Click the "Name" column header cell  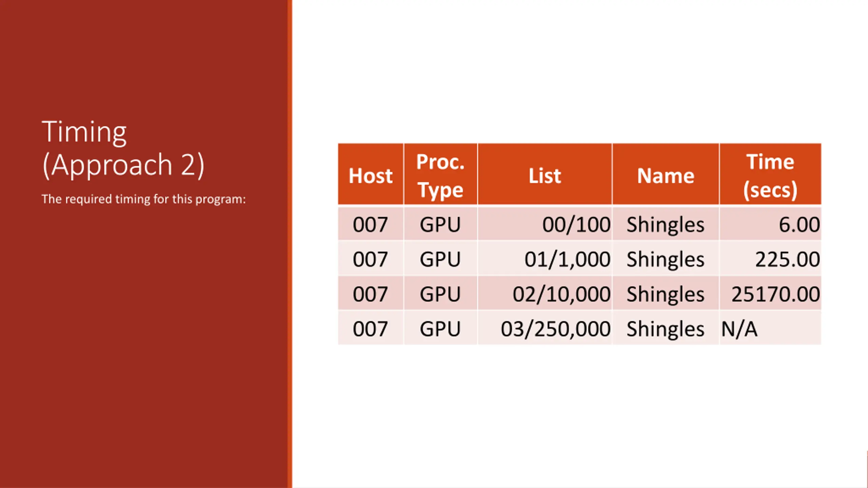665,175
